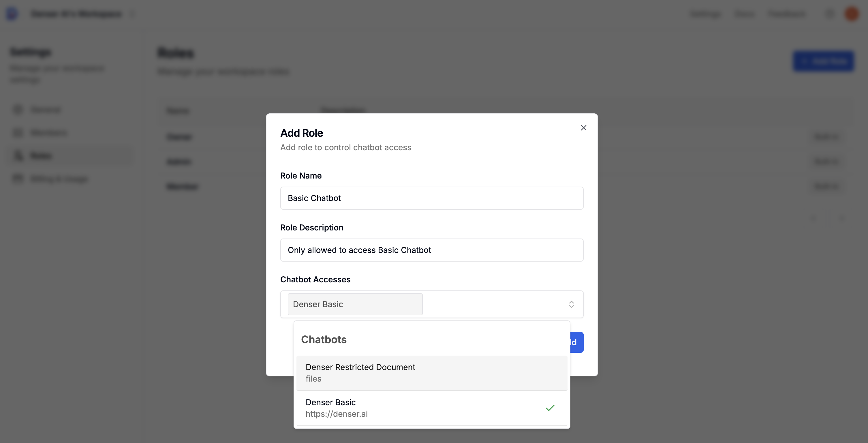This screenshot has width=868, height=443.
Task: Click the workspace logo icon
Action: 12,14
